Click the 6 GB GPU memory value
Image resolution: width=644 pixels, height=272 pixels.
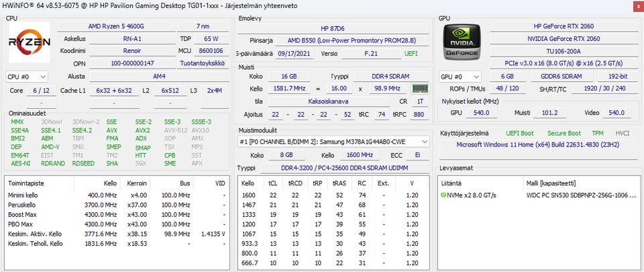point(508,77)
